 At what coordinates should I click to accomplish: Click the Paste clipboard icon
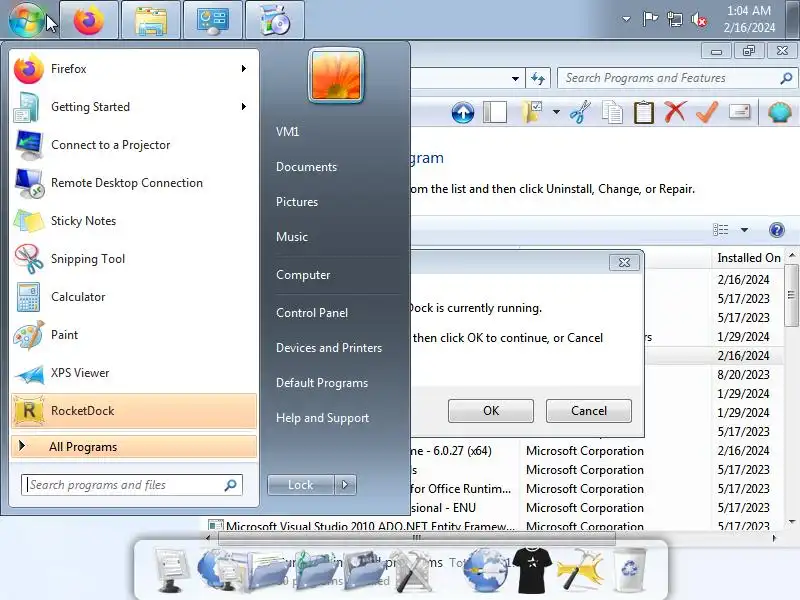643,112
